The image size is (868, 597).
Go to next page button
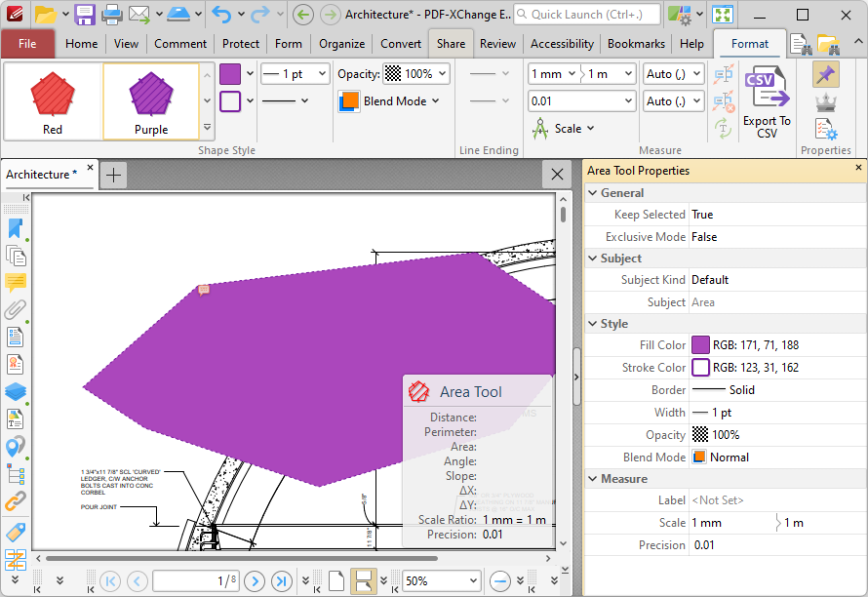pos(255,581)
